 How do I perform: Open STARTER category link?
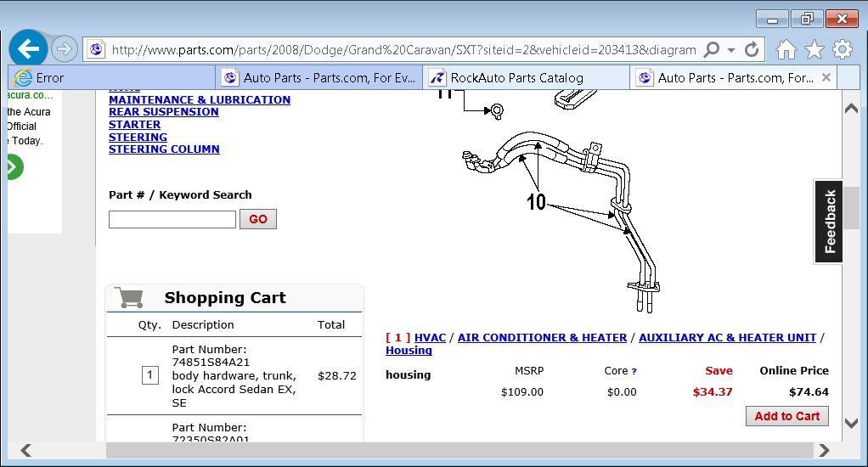[134, 125]
